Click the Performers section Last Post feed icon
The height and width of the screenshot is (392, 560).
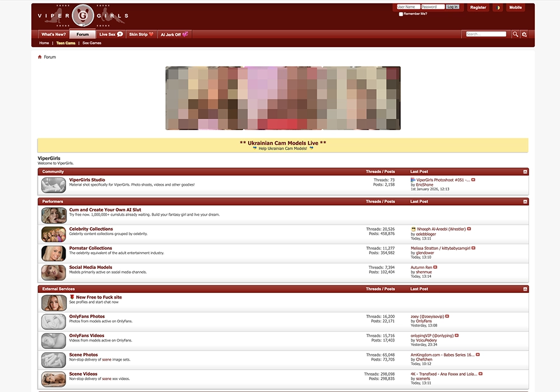(524, 201)
